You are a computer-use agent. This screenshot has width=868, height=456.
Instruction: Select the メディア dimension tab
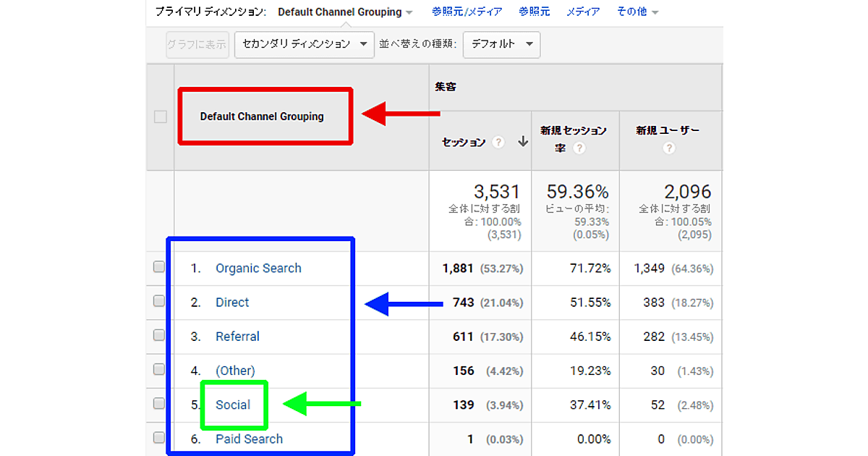(582, 12)
